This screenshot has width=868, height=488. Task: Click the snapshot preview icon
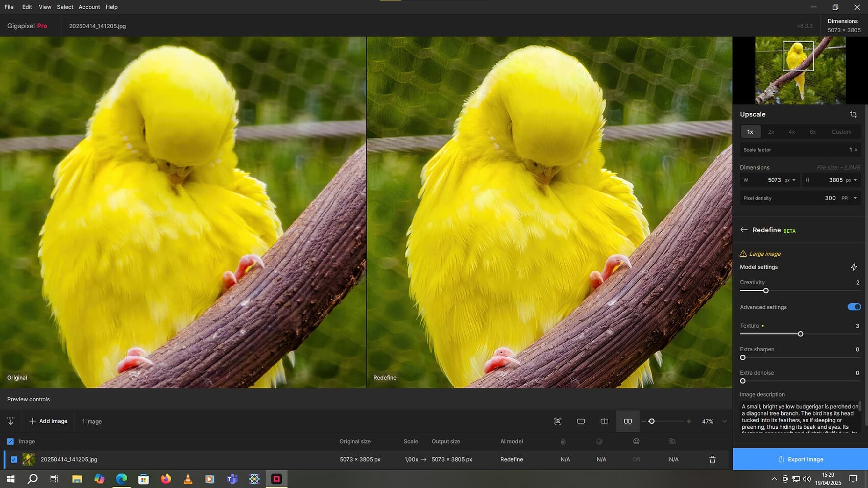point(558,421)
